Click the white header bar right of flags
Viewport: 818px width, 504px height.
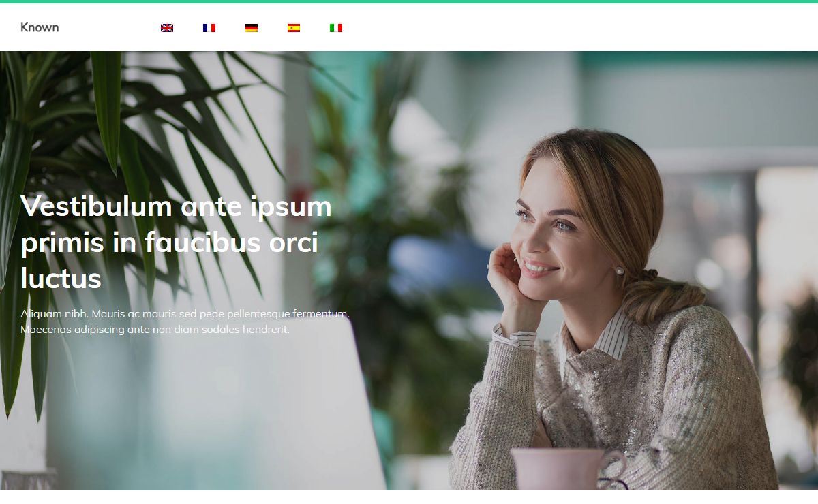(579, 27)
